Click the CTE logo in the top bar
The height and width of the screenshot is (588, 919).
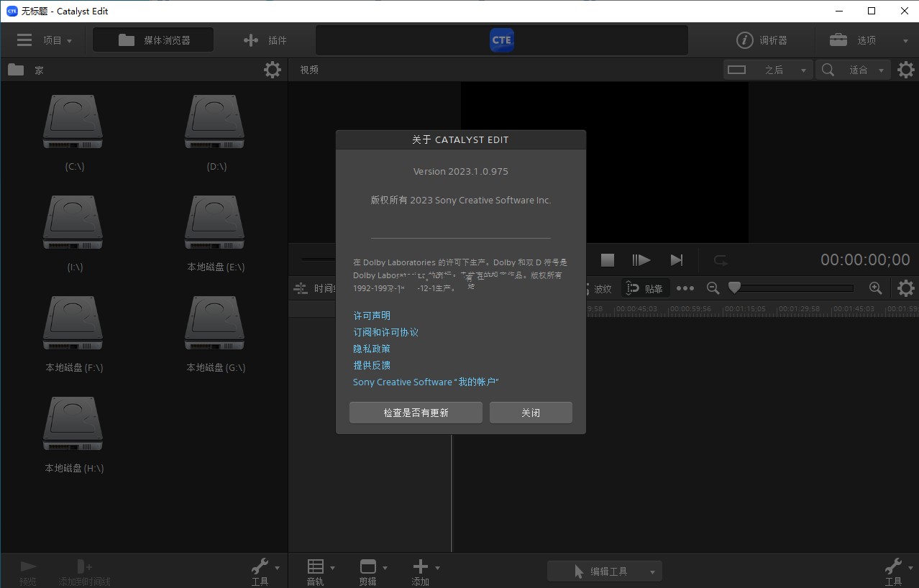501,40
